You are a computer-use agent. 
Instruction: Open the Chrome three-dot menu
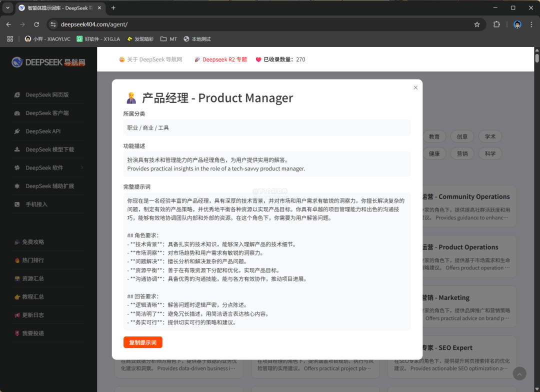point(531,24)
